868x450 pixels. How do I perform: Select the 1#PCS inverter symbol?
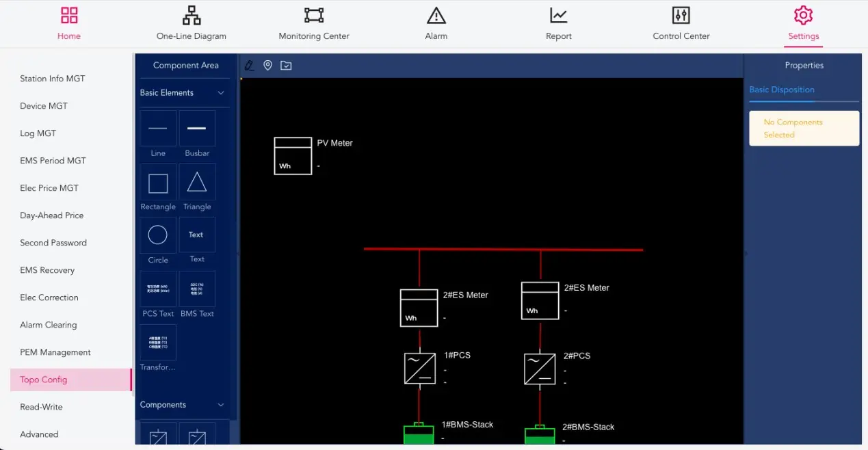click(x=419, y=368)
